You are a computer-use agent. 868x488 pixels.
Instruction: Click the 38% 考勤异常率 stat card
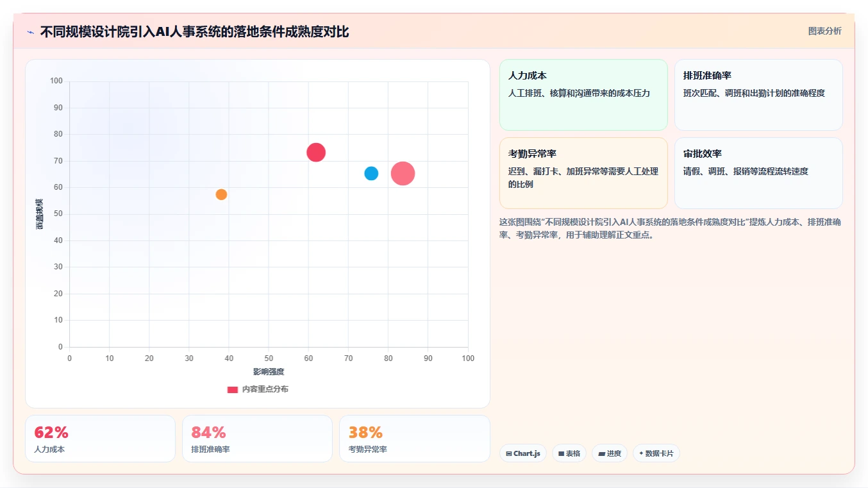point(414,439)
